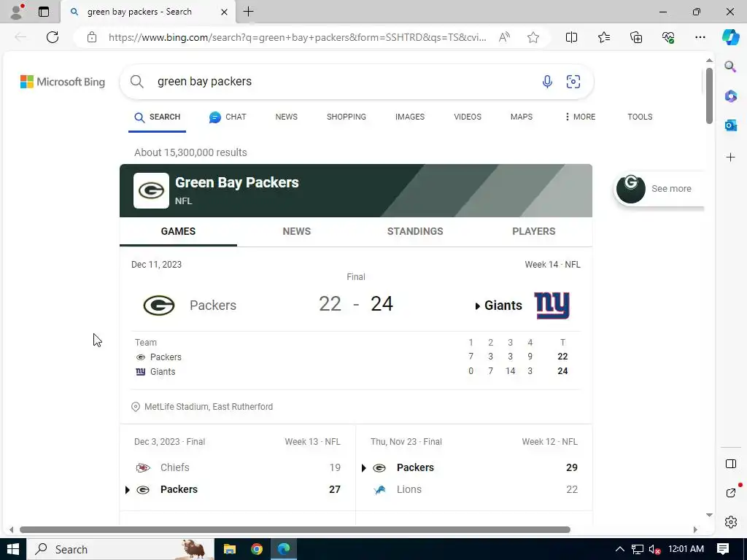Viewport: 747px width, 560px height.
Task: Open the Favorites list icon
Action: tap(603, 37)
